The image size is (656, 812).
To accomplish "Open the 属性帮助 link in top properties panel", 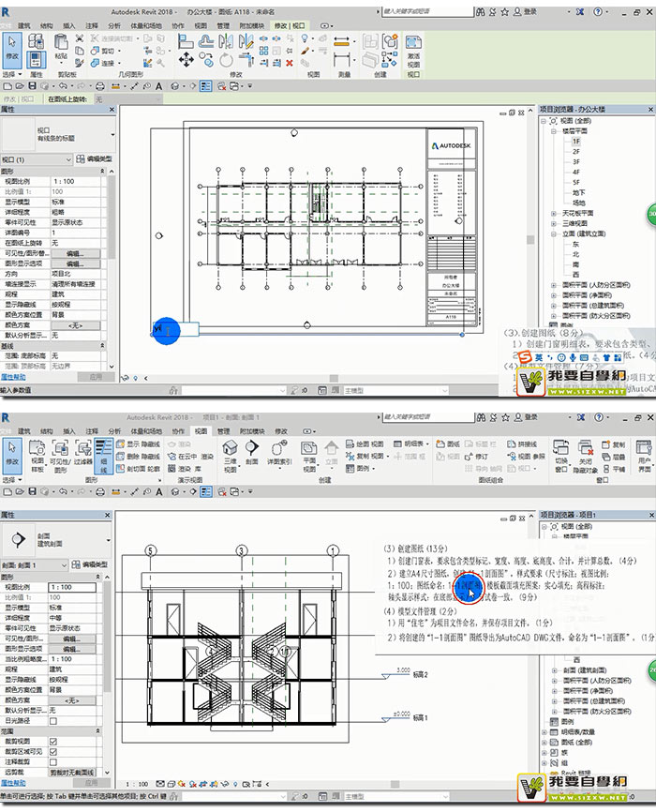I will click(13, 377).
